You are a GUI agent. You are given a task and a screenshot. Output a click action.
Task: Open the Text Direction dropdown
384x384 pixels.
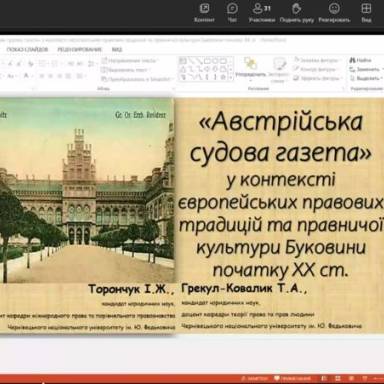[129, 61]
